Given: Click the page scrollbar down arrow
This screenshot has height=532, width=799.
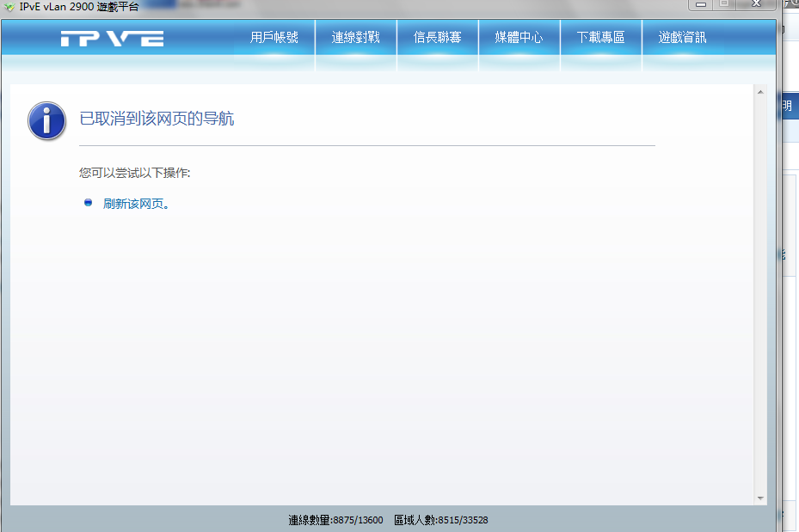Looking at the screenshot, I should [x=760, y=498].
